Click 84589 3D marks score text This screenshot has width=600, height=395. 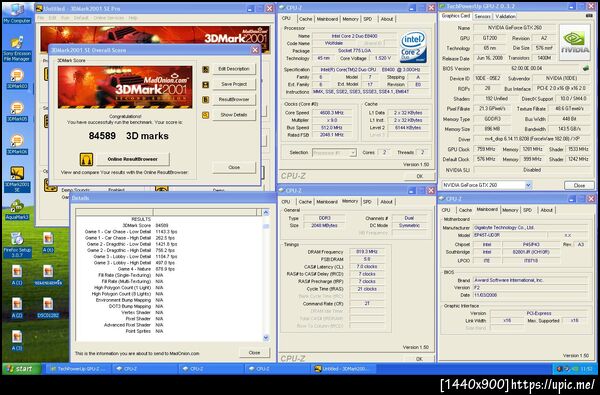click(129, 136)
